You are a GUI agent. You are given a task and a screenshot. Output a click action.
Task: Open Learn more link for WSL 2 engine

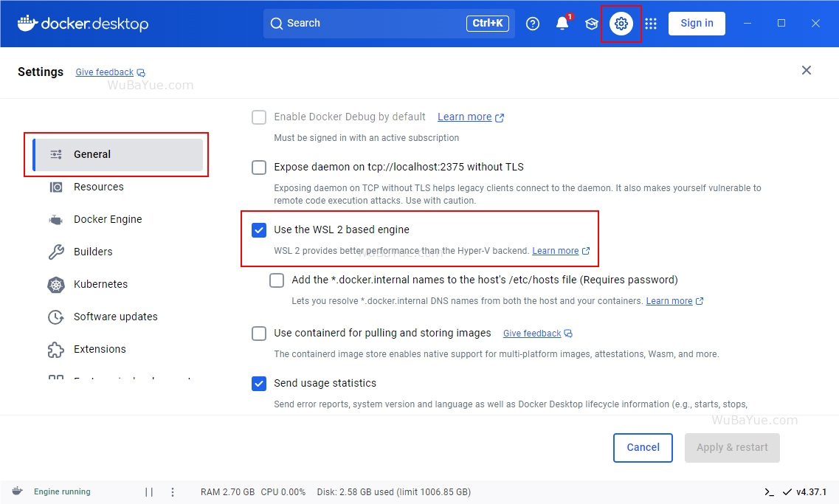(x=556, y=251)
